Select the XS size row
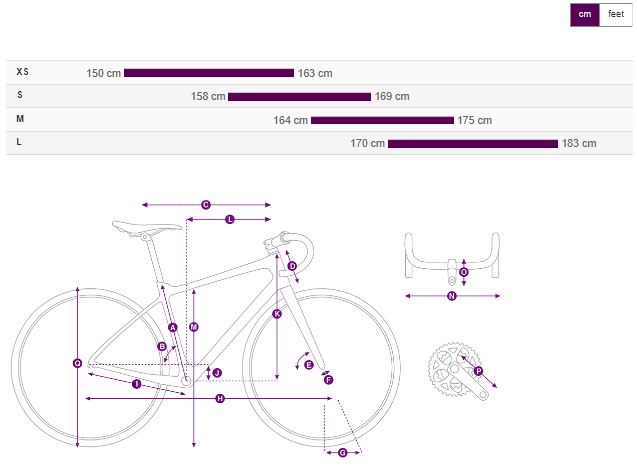Screen dimensions: 637x470 [x=23, y=72]
